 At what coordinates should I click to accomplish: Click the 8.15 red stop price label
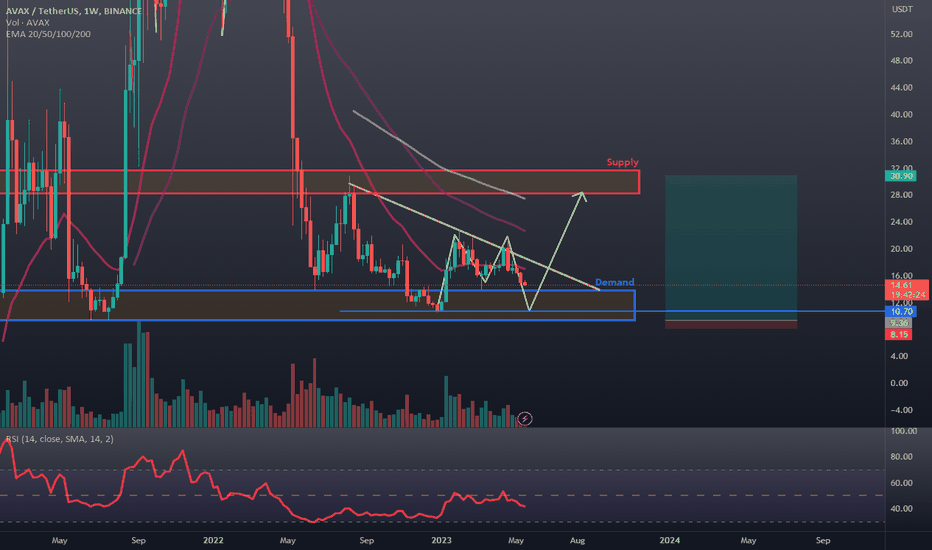[899, 334]
